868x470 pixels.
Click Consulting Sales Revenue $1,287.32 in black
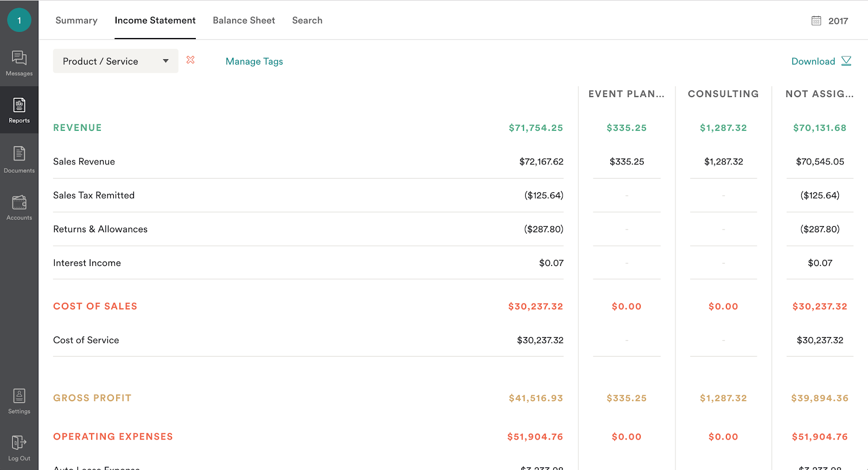723,161
